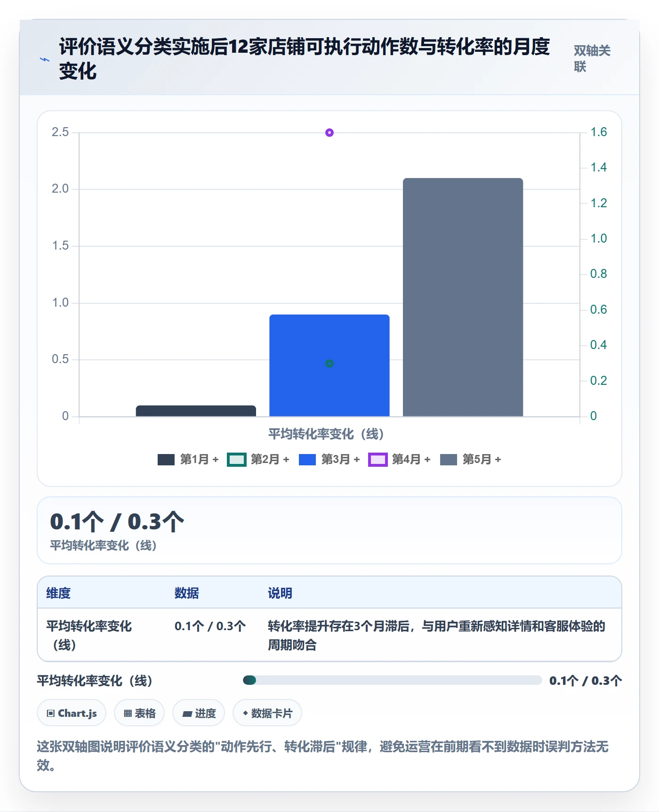
Task: Select the 表格 chip
Action: pos(139,713)
